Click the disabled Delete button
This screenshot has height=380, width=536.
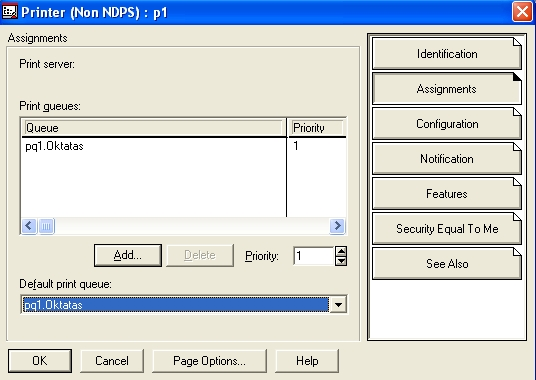pyautogui.click(x=200, y=255)
